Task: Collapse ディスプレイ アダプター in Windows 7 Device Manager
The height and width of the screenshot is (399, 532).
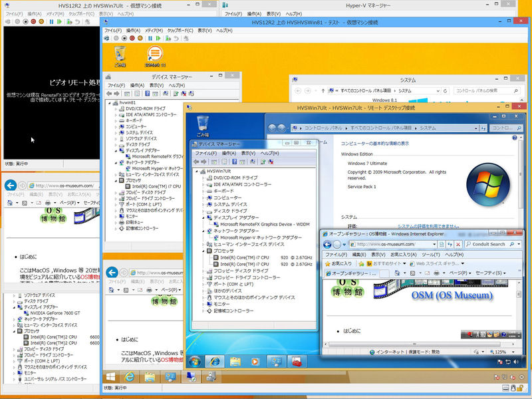Action: tap(204, 217)
